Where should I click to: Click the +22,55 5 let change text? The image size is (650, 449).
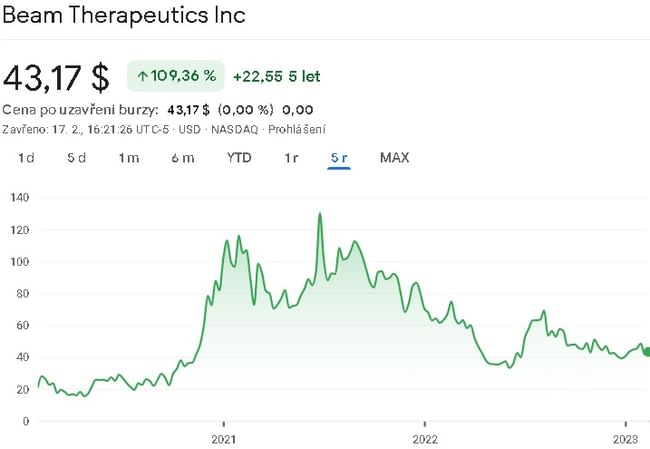(276, 76)
